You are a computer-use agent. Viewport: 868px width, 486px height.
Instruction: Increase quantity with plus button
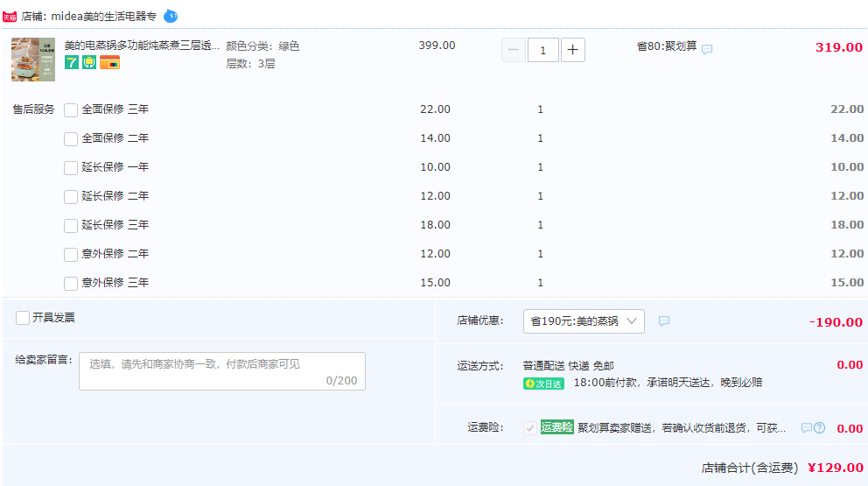pos(573,50)
